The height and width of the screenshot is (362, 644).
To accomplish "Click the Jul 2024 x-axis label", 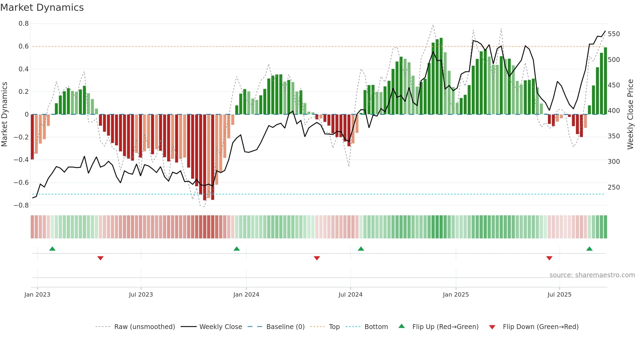I will [350, 294].
